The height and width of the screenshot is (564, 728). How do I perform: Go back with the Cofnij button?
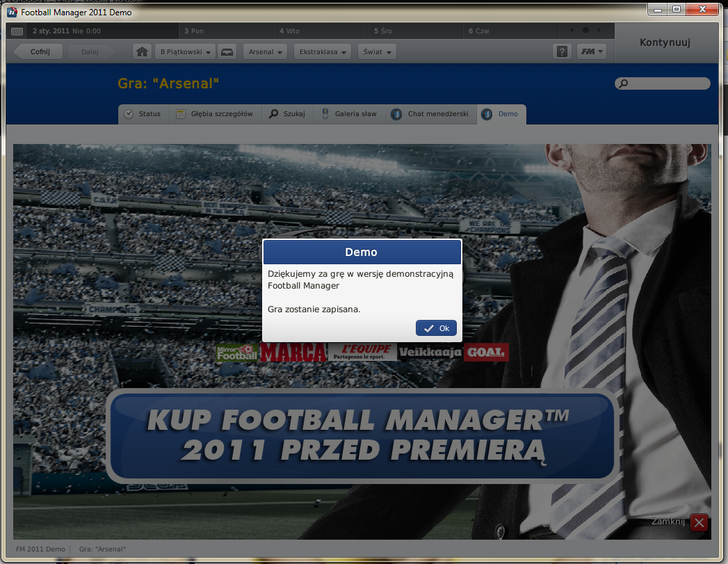coord(39,51)
